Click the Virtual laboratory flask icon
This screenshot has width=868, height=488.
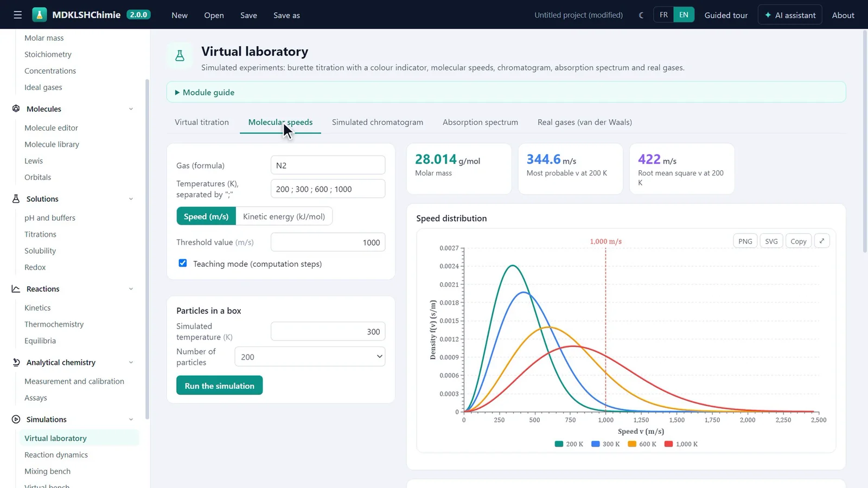pos(180,55)
